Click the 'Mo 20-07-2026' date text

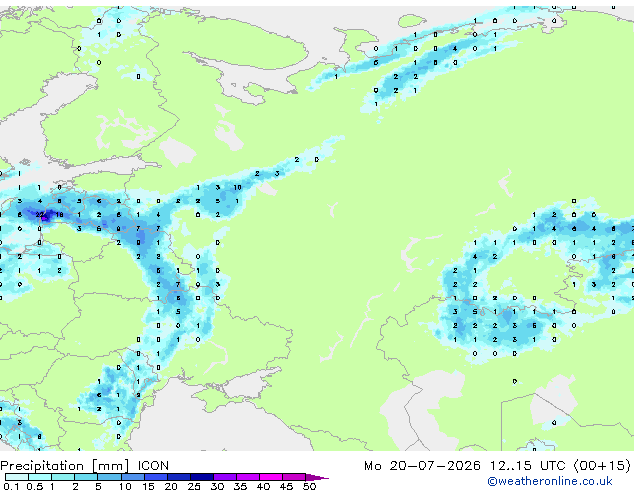point(423,466)
